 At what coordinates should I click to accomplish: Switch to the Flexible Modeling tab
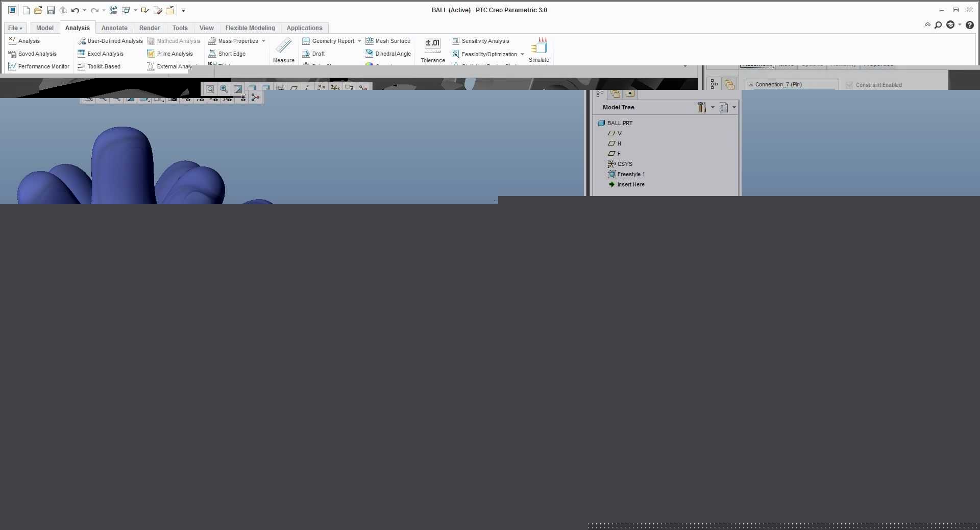pyautogui.click(x=250, y=28)
